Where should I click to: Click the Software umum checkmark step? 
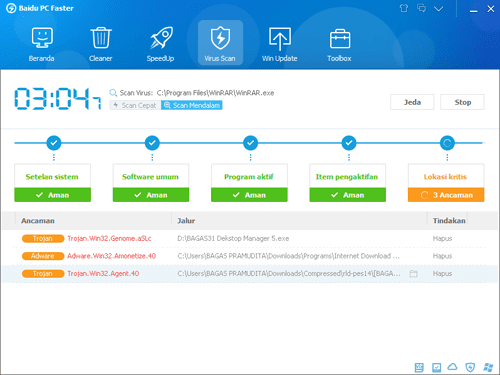(152, 143)
